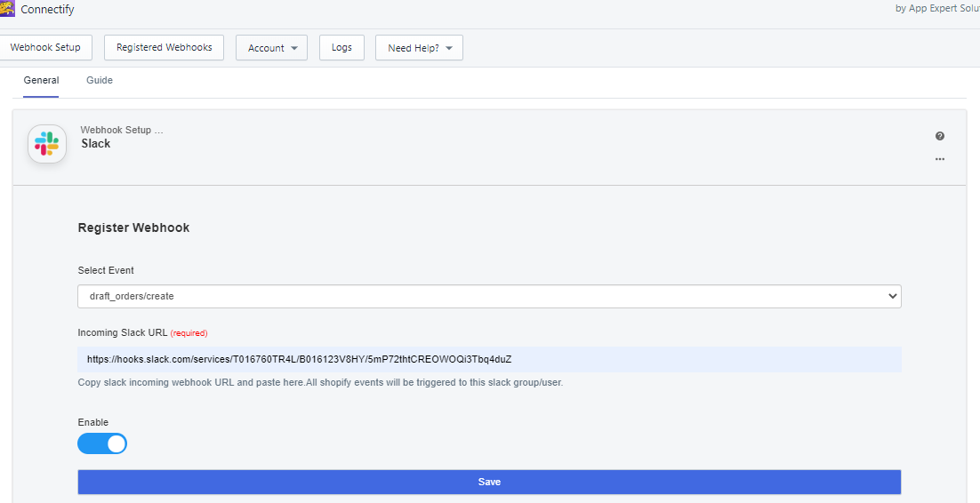This screenshot has width=980, height=503.
Task: Click the Connectify app logo icon
Action: (x=7, y=10)
